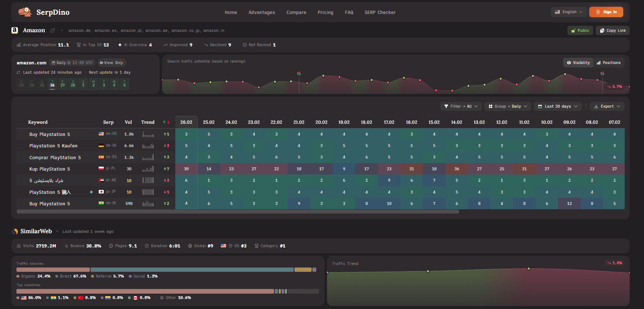Click the SimilarWeb logo icon
Image resolution: width=644 pixels, height=309 pixels.
15,231
